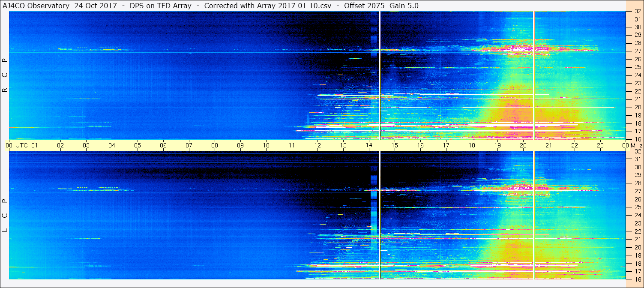Screen dimensions: 644x288
Task: Select hour 03 on the UTC axis
Action: [x=86, y=145]
